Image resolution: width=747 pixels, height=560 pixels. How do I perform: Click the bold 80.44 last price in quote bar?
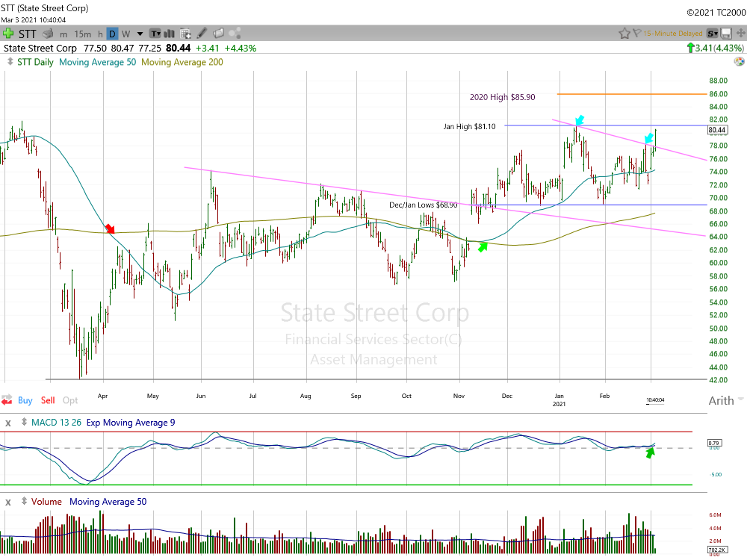(x=179, y=48)
